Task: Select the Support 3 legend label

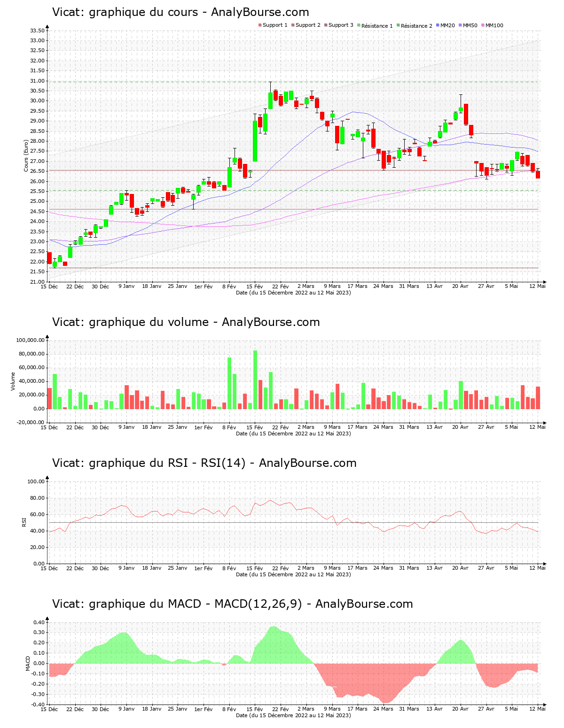Action: click(x=341, y=25)
